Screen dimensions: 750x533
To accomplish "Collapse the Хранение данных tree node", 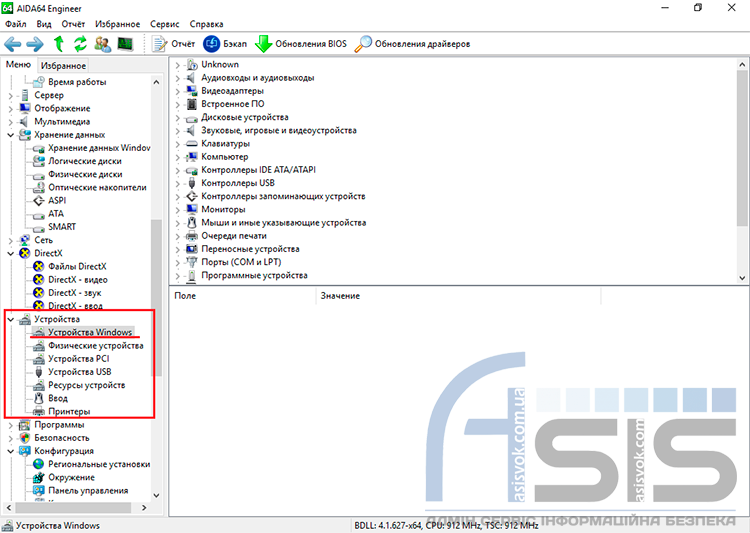I will (x=11, y=135).
